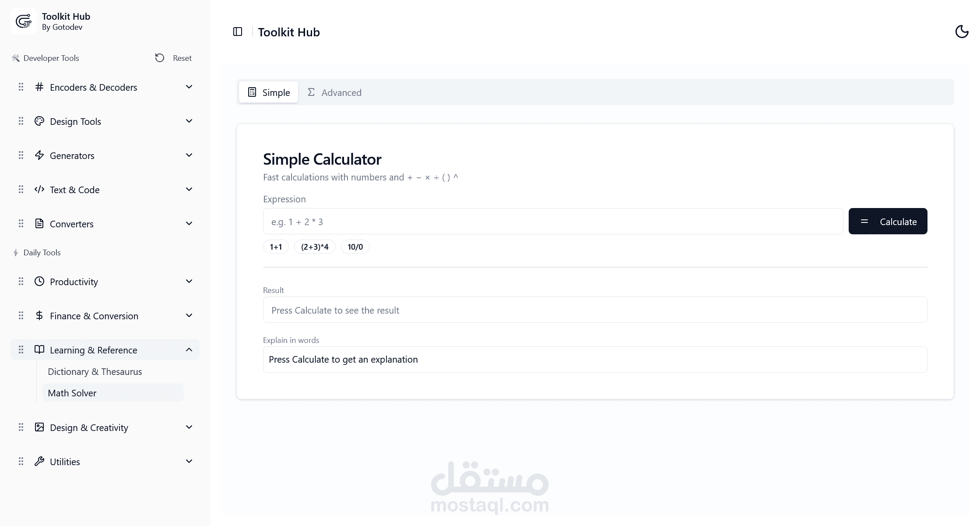Focus the Expression input field
This screenshot has height=526, width=980.
coord(552,222)
